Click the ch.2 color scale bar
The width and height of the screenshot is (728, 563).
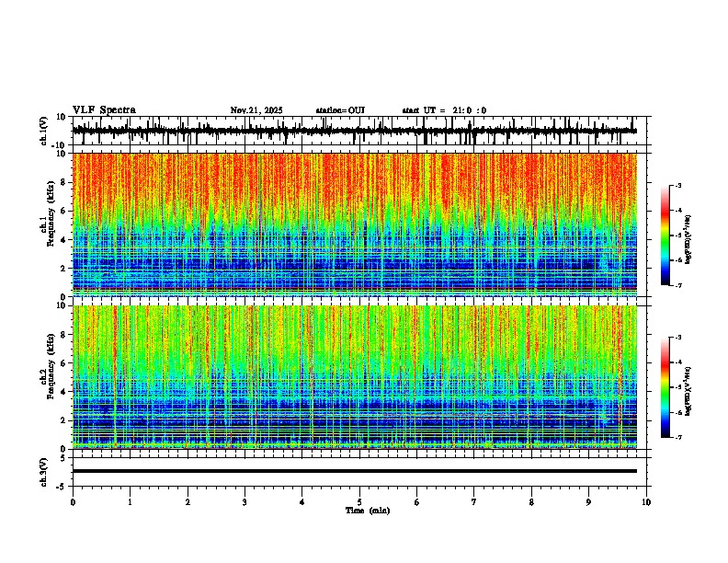point(665,387)
